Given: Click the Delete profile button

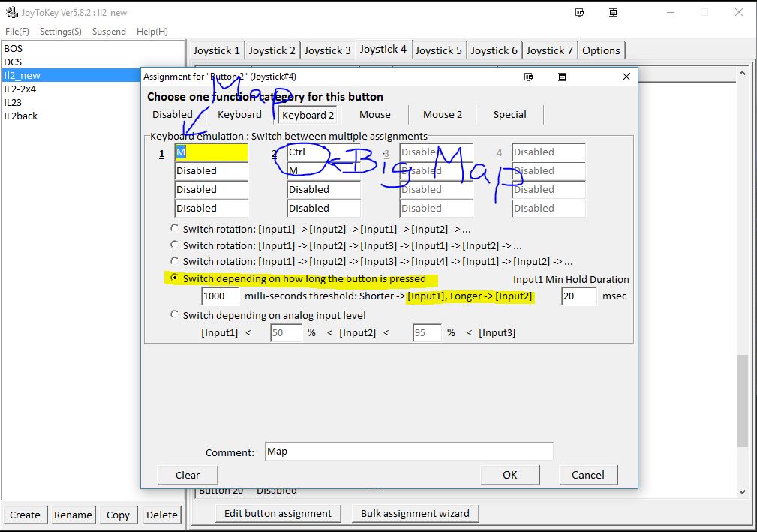Looking at the screenshot, I should [x=162, y=515].
